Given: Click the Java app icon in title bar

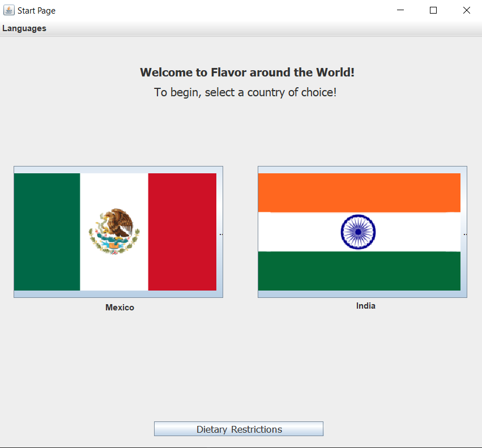Looking at the screenshot, I should pos(9,10).
